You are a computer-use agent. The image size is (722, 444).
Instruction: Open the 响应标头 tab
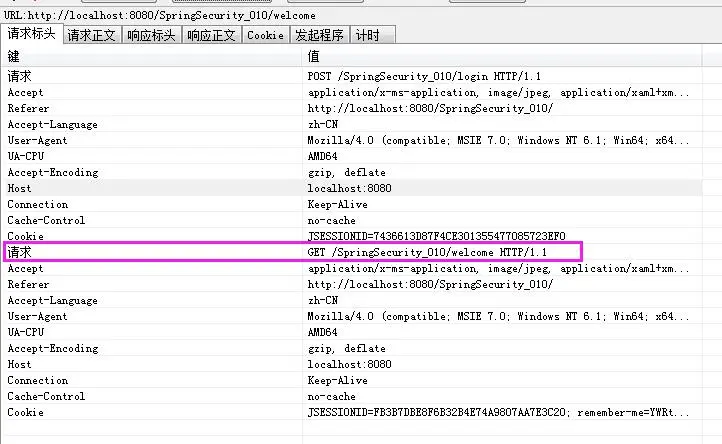[x=151, y=35]
